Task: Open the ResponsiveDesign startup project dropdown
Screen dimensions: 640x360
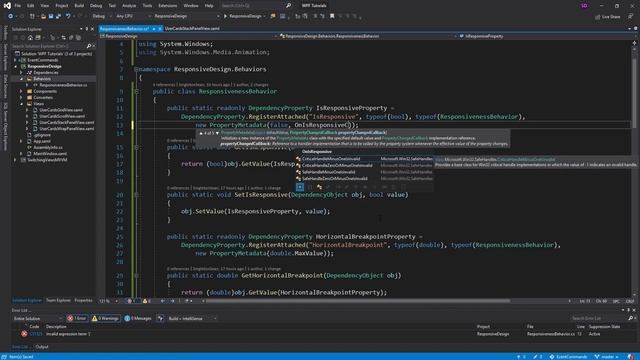Action: [186, 16]
